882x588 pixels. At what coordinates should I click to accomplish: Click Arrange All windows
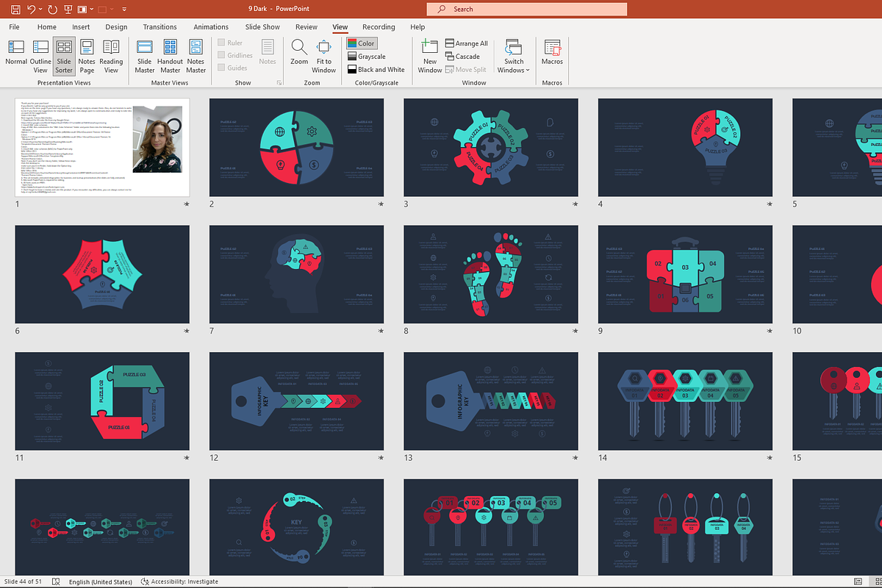tap(467, 43)
